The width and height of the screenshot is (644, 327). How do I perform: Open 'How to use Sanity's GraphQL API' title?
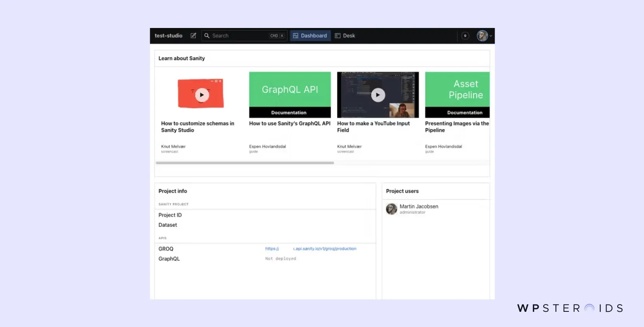pos(290,124)
